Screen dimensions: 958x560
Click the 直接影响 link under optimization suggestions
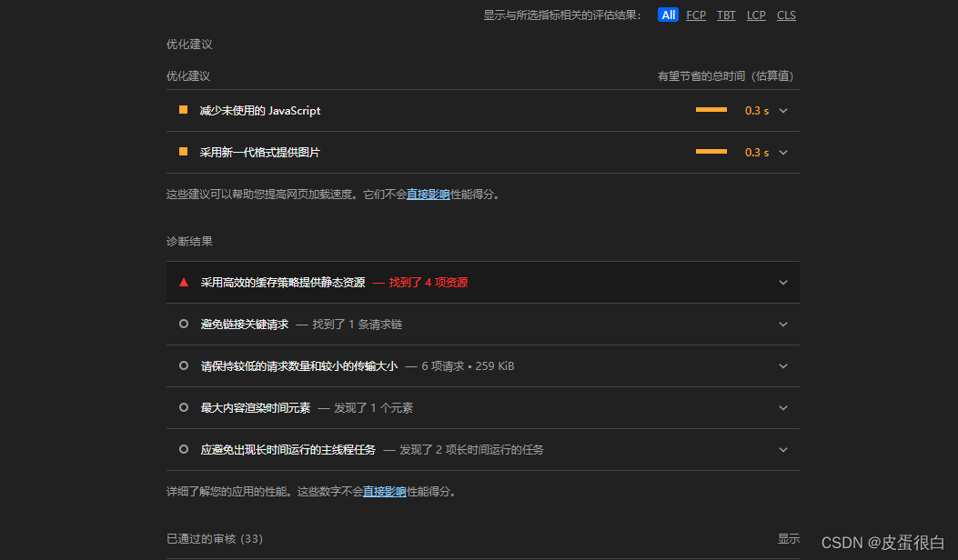[x=429, y=194]
